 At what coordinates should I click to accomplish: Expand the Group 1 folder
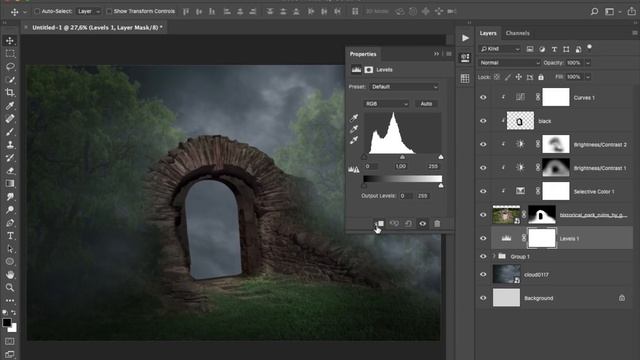click(x=494, y=256)
